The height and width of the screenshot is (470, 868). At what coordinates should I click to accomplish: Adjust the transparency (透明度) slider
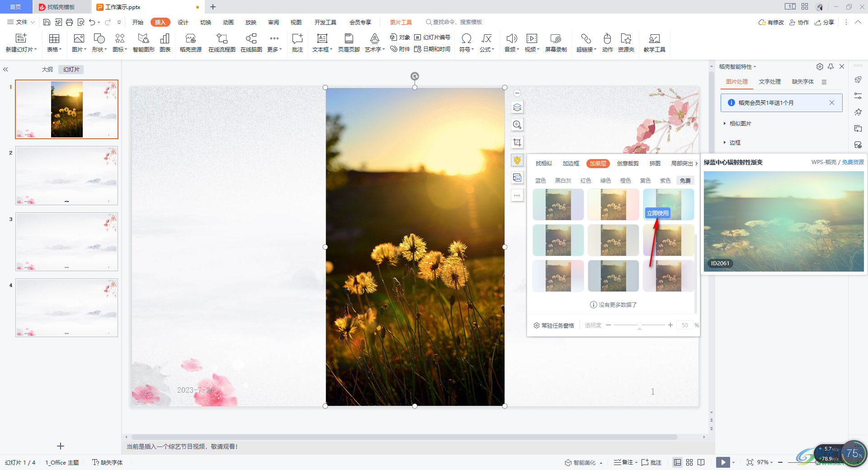pyautogui.click(x=639, y=325)
